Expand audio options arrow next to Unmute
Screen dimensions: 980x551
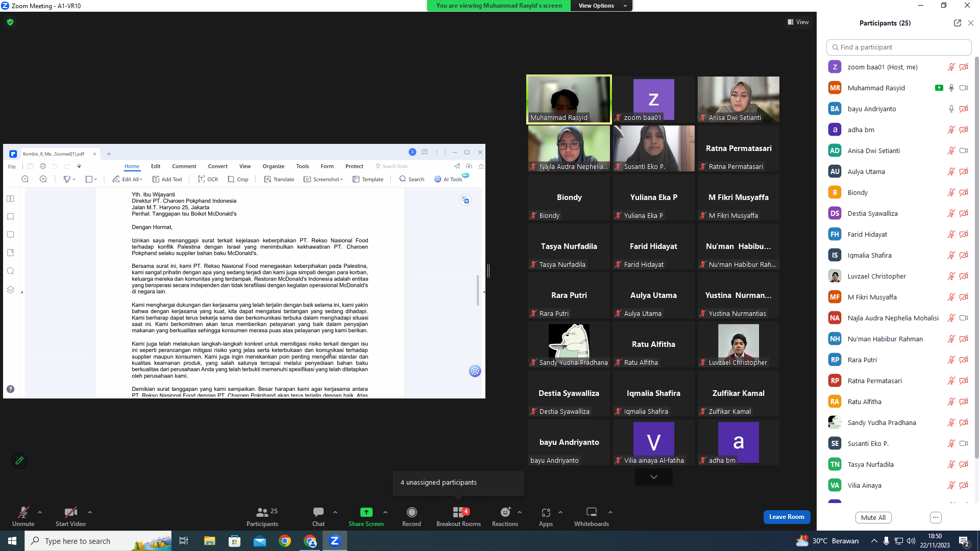click(40, 512)
